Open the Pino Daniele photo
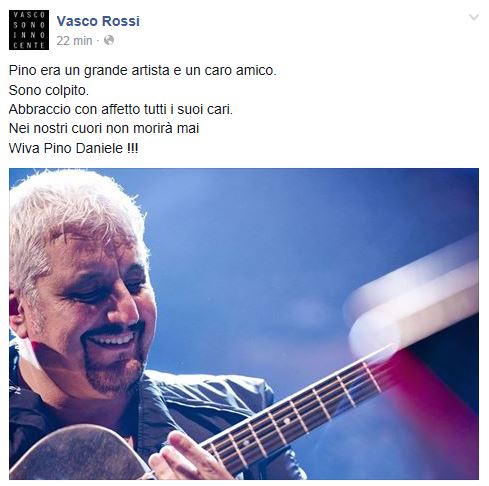Screen dimensions: 489x486 [244, 324]
